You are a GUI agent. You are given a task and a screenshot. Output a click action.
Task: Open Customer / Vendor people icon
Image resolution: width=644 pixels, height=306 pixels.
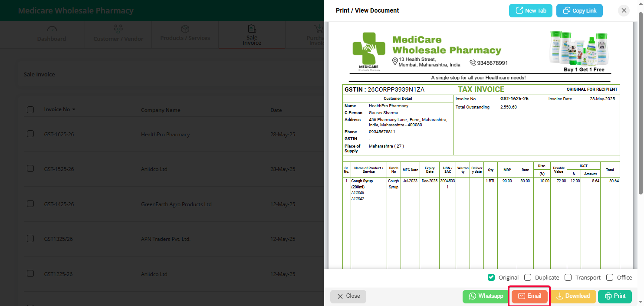pos(118,29)
